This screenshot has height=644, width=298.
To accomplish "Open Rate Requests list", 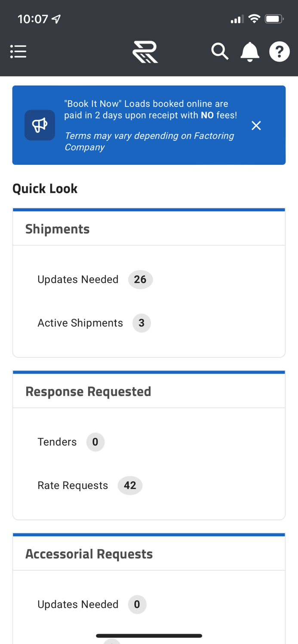I will pos(73,486).
